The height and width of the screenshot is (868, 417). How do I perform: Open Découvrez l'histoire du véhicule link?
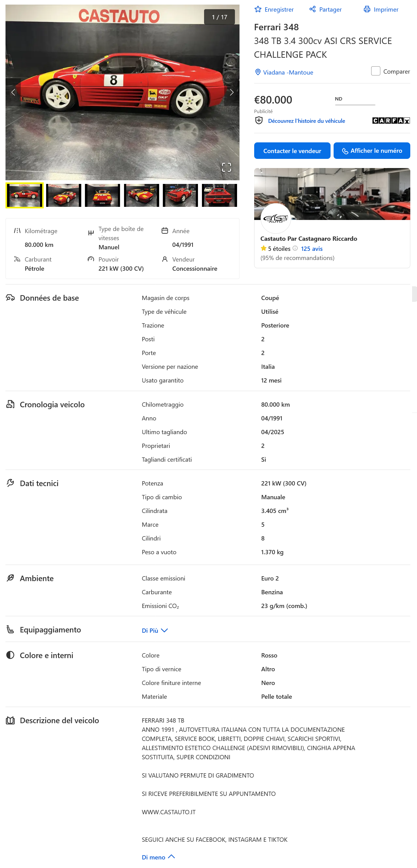pos(306,121)
